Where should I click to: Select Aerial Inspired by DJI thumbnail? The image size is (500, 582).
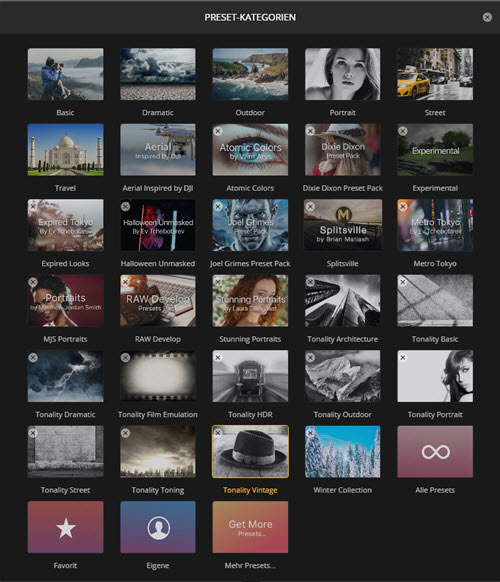coord(158,150)
